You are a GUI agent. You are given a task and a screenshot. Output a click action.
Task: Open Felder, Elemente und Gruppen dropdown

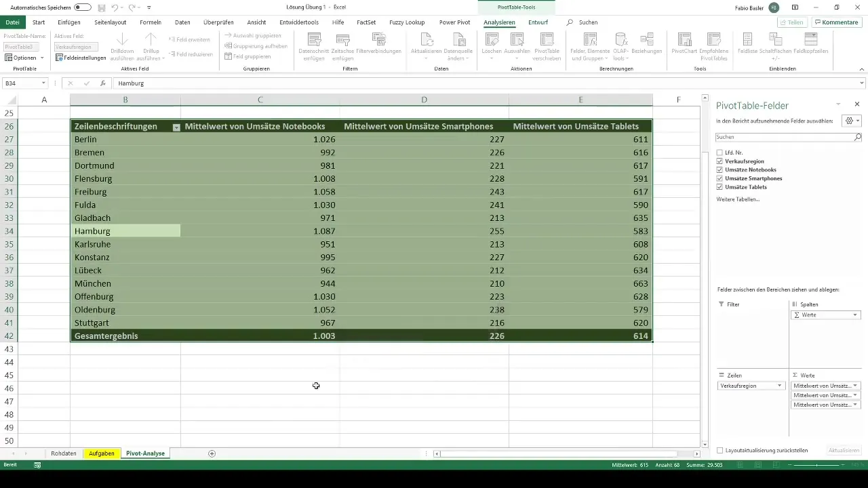click(x=590, y=46)
